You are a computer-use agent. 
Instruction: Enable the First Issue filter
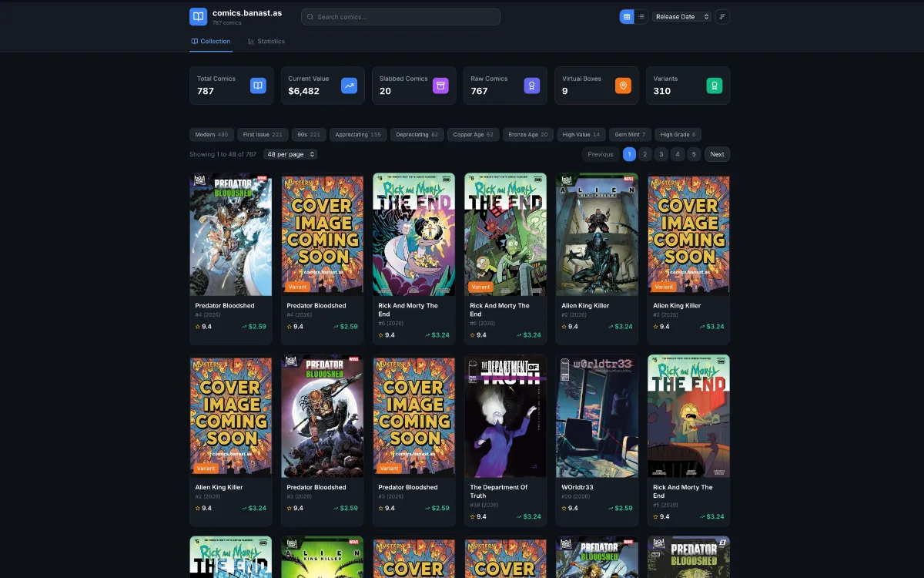263,134
